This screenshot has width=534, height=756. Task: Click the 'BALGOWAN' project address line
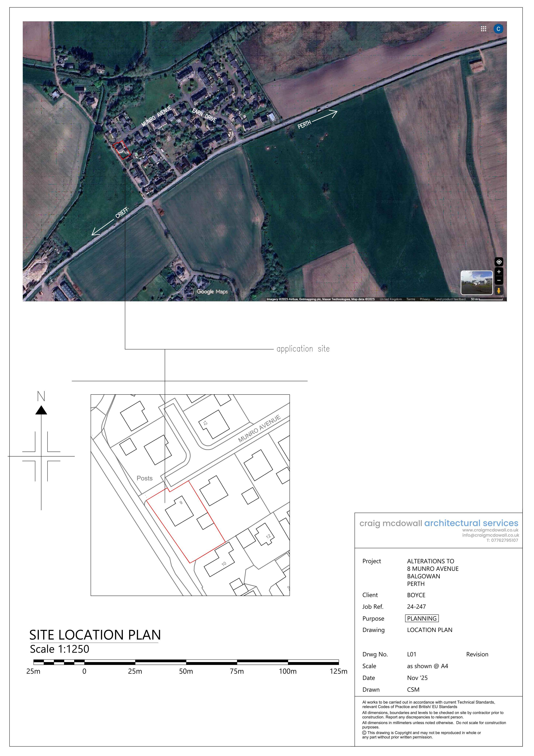(x=424, y=576)
